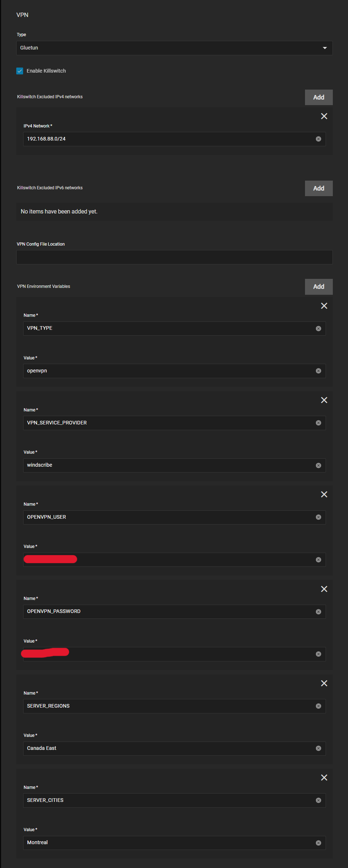The image size is (348, 868).
Task: Remove the VPN_SERVICE_PROVIDER variable block
Action: pyautogui.click(x=324, y=400)
